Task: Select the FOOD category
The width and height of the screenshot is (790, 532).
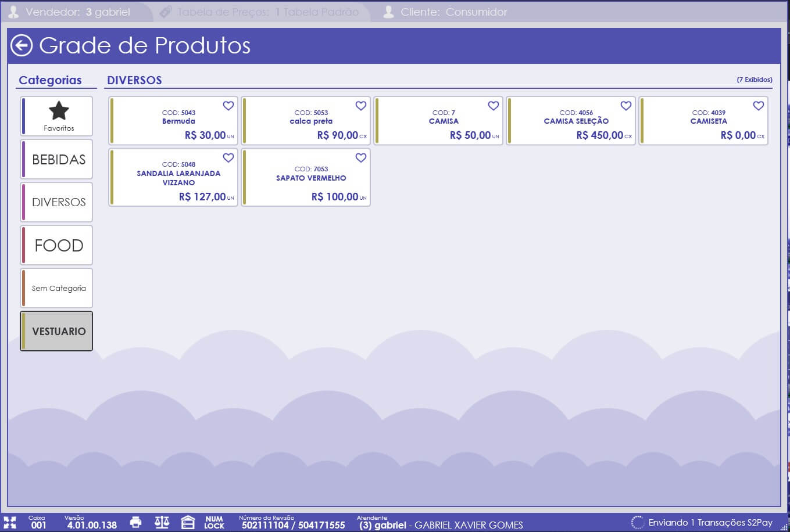Action: pyautogui.click(x=56, y=245)
